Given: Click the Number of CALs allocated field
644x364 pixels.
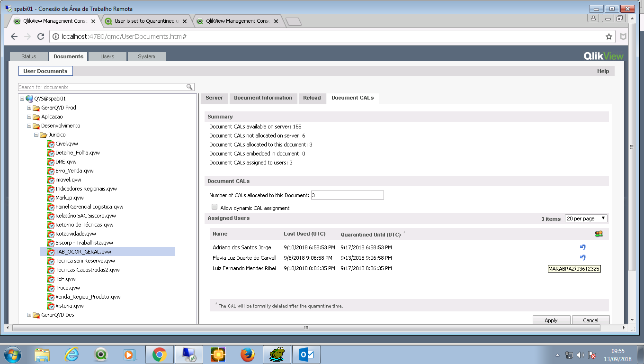Looking at the screenshot, I should (347, 195).
